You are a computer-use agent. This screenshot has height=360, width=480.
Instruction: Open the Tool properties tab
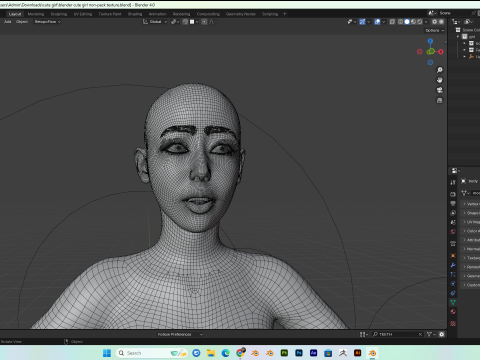tap(453, 182)
